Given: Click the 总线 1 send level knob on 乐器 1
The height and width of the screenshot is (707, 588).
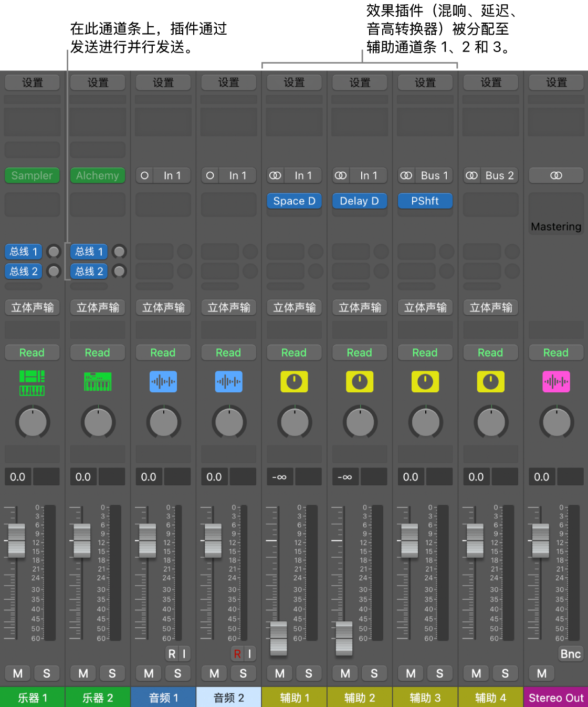Looking at the screenshot, I should click(x=54, y=252).
